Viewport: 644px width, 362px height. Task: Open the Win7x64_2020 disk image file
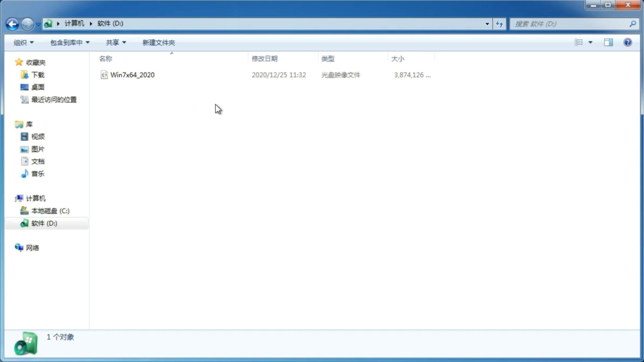pyautogui.click(x=132, y=75)
